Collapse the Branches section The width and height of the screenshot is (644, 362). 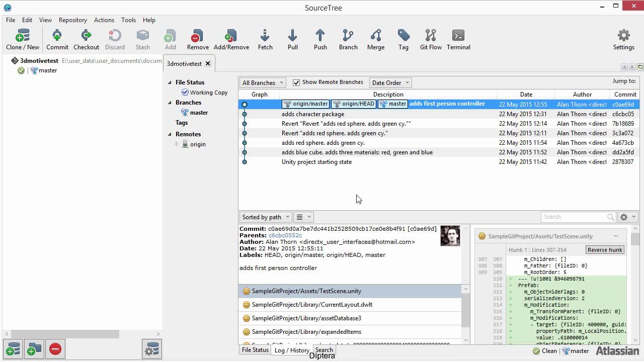pyautogui.click(x=170, y=103)
